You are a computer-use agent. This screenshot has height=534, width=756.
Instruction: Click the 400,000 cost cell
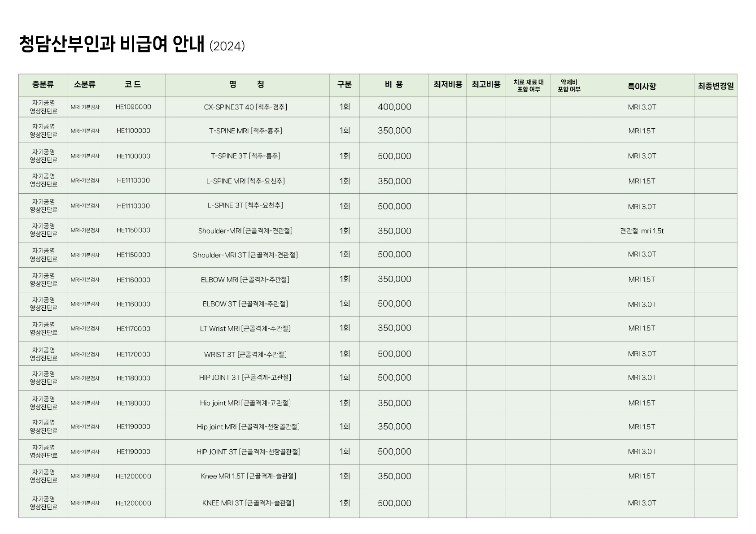394,107
